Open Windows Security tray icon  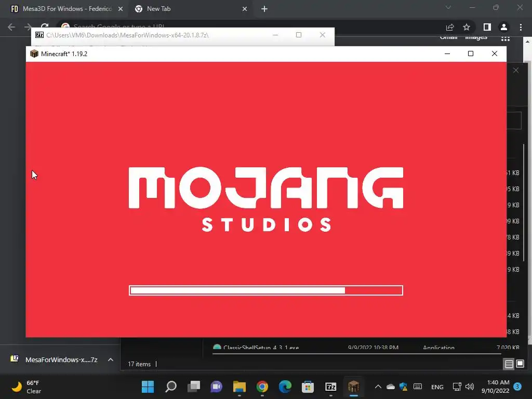point(403,387)
